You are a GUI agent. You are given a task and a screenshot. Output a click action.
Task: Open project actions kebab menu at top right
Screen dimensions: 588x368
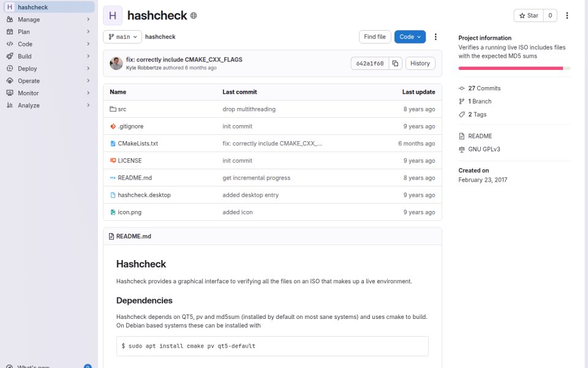point(567,15)
